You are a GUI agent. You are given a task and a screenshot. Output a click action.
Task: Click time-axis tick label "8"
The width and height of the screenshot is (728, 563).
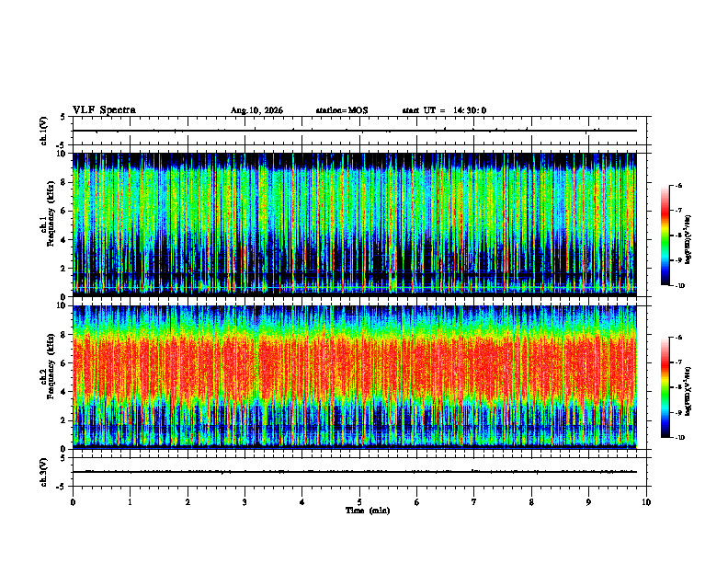pos(531,502)
